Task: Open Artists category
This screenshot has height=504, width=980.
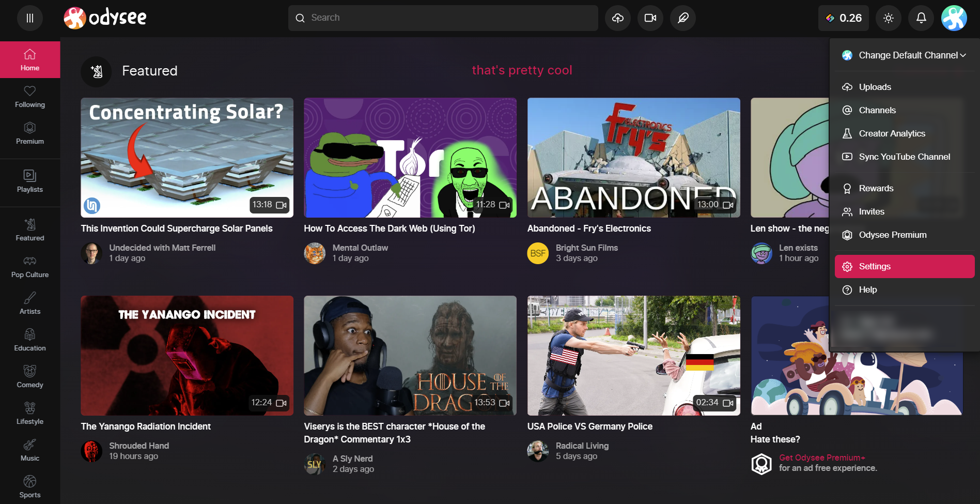Action: (30, 303)
